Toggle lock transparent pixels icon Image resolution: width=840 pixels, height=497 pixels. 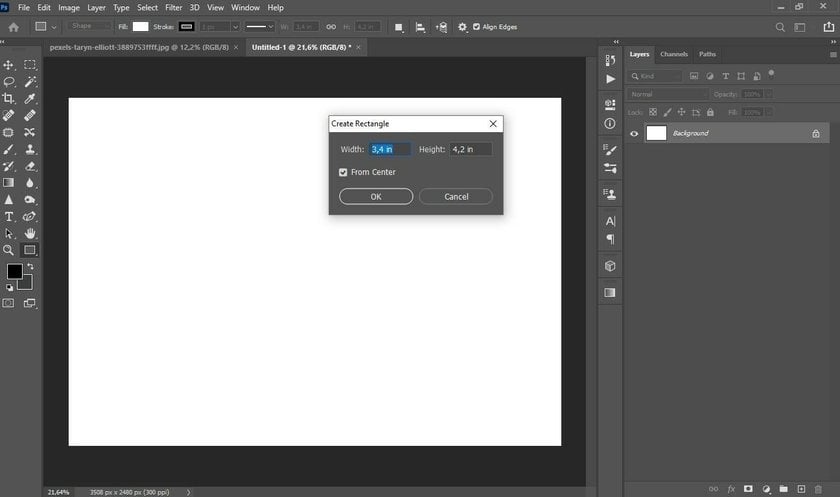point(653,112)
